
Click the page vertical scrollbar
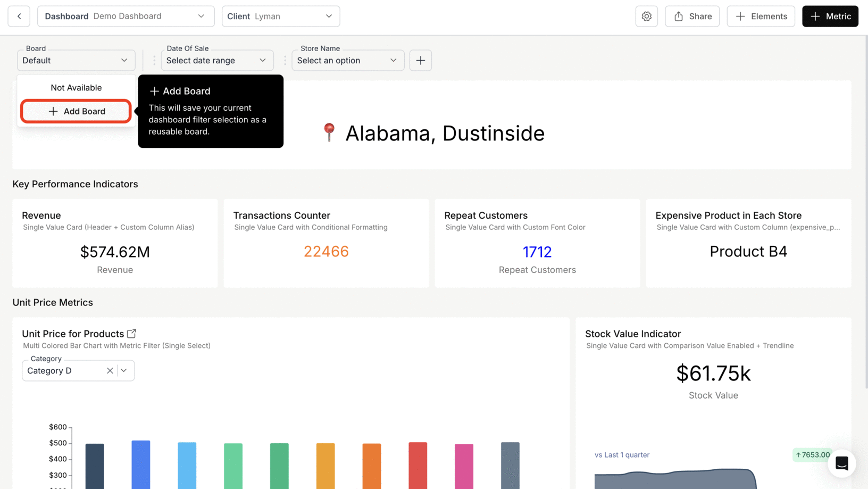866,213
